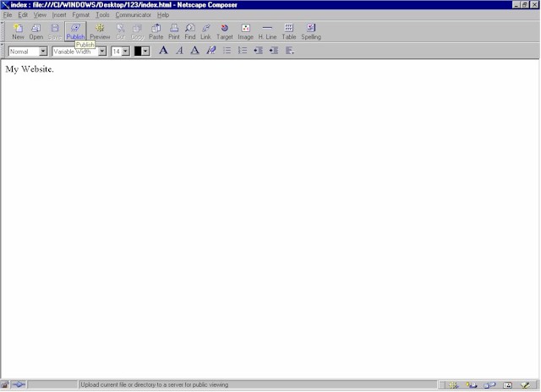Expand the font size 14 dropdown
The image size is (541, 392).
126,52
